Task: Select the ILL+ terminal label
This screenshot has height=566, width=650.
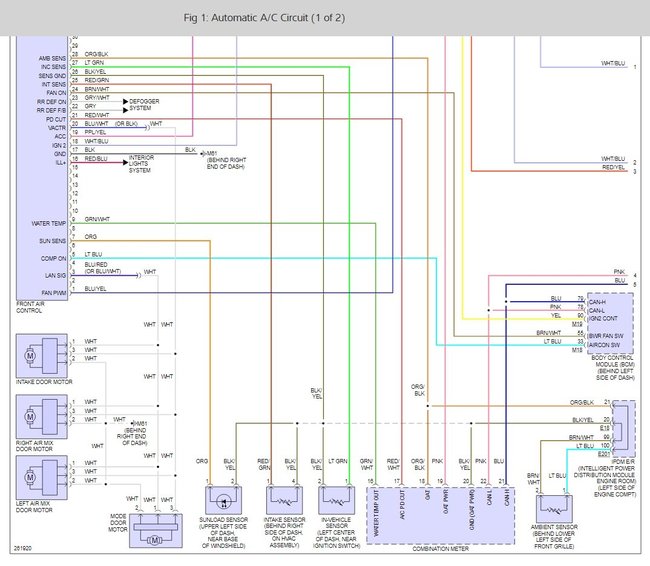Action: [x=61, y=163]
